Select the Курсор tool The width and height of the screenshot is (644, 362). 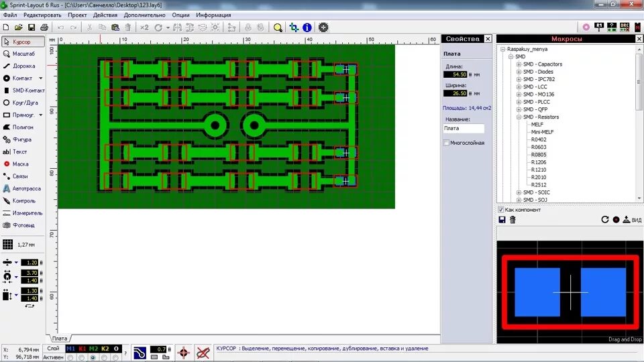coord(23,42)
